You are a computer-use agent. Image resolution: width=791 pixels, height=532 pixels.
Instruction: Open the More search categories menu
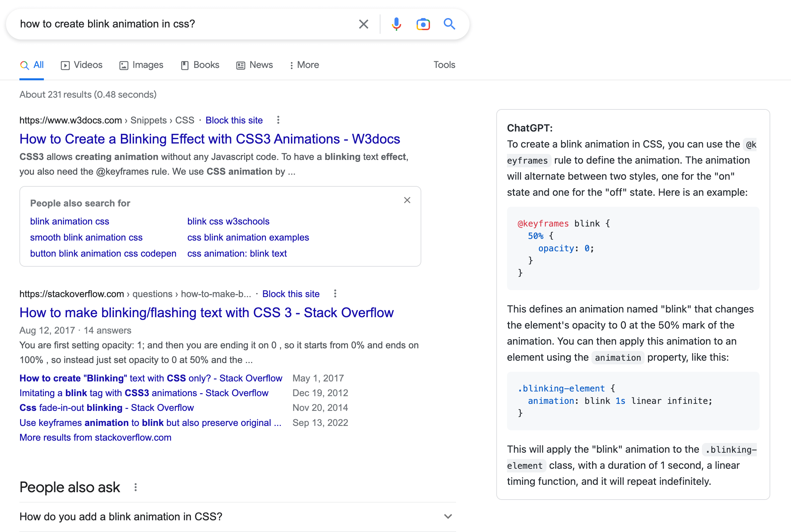(x=304, y=65)
